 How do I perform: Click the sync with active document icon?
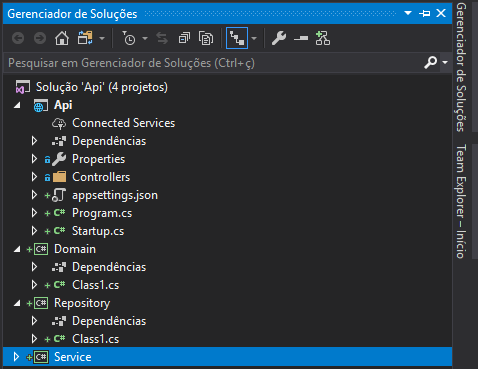[162, 38]
